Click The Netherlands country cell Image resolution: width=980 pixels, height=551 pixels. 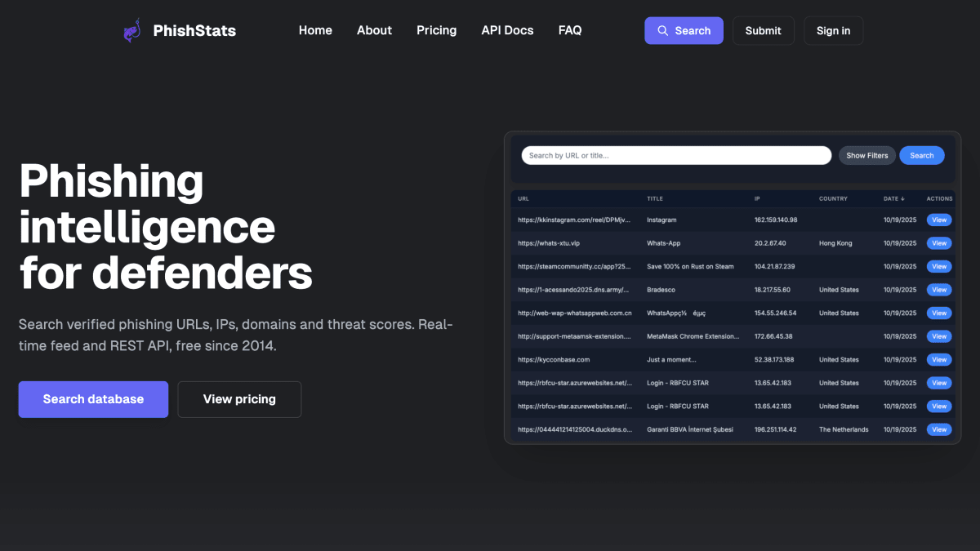(x=844, y=429)
